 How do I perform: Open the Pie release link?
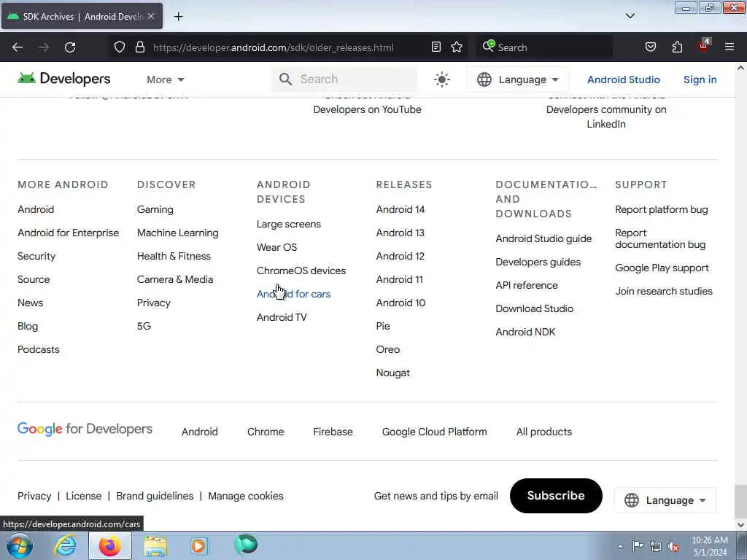coord(383,326)
